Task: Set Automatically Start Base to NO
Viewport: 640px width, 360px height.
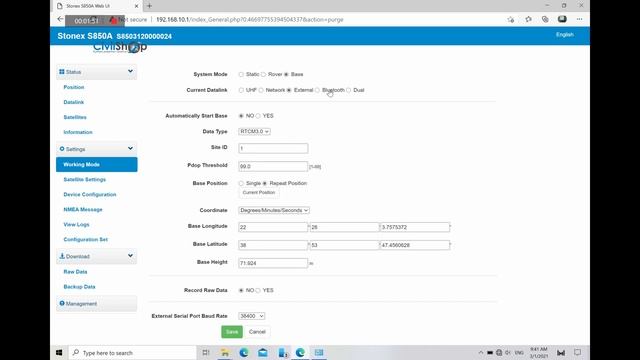Action: coord(241,116)
